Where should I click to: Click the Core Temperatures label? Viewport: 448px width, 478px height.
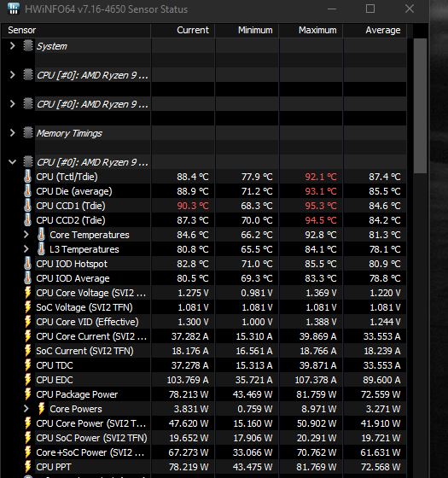pos(90,235)
